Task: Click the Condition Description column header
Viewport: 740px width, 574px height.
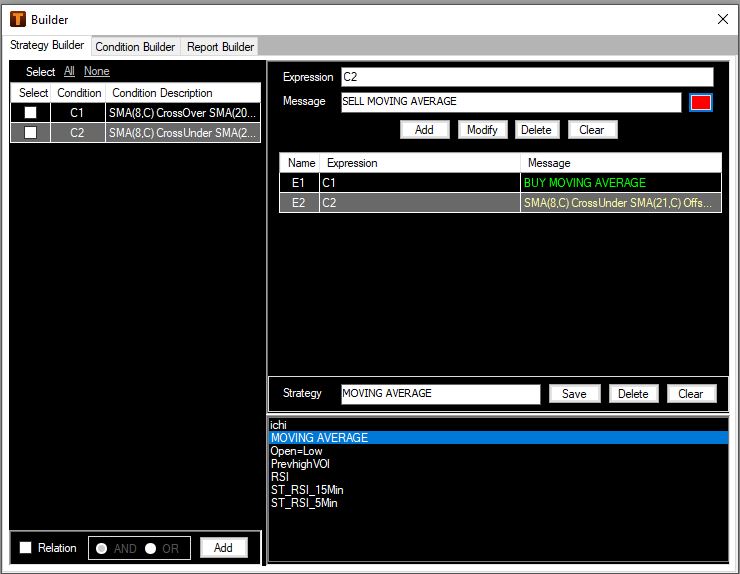Action: point(183,93)
